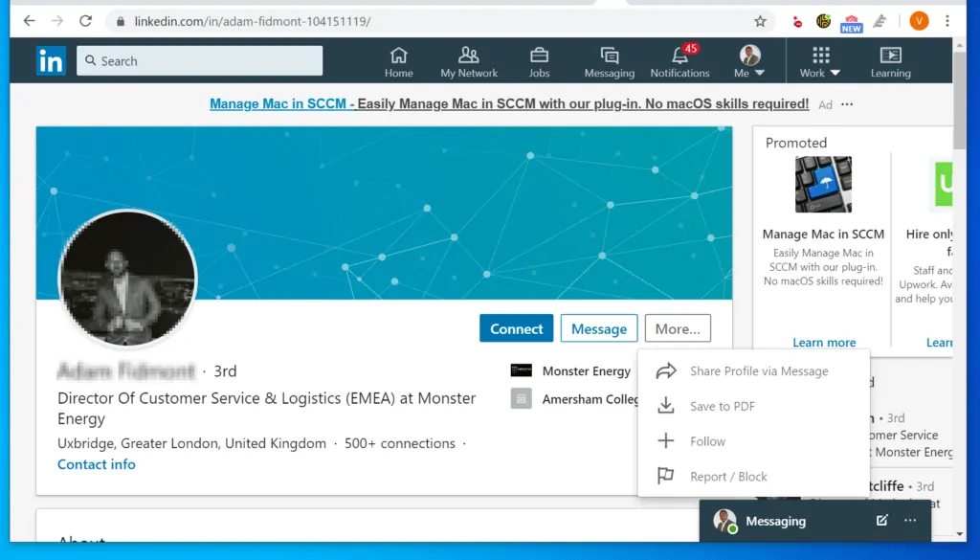Expand the Me dropdown menu
Screen dimensions: 980x560
pyautogui.click(x=750, y=62)
